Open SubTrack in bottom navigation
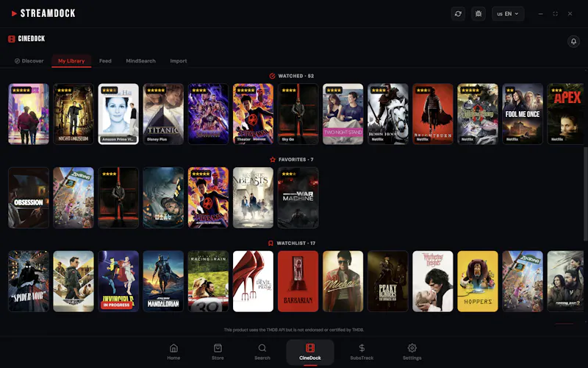The height and width of the screenshot is (368, 588). click(362, 352)
